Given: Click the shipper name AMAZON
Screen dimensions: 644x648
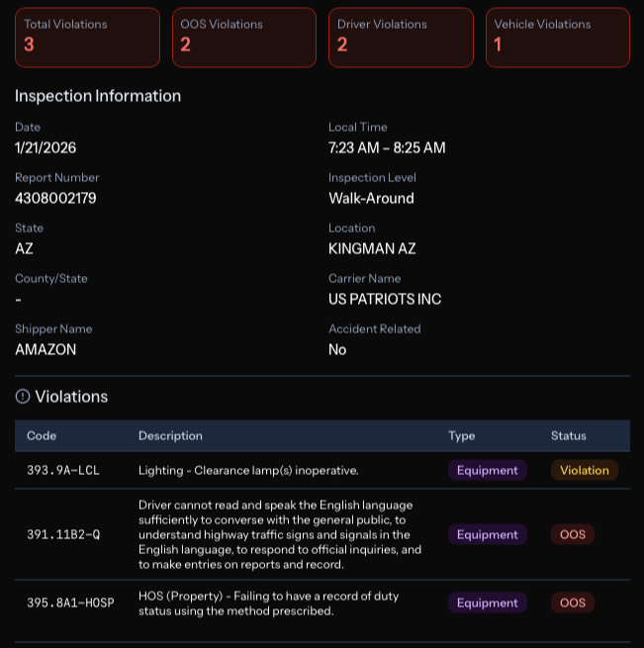Looking at the screenshot, I should coord(46,349).
